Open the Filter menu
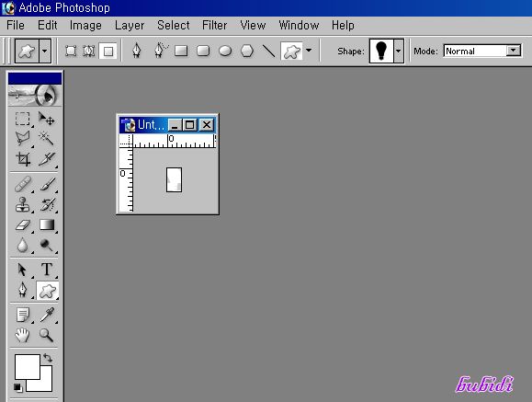 tap(214, 25)
